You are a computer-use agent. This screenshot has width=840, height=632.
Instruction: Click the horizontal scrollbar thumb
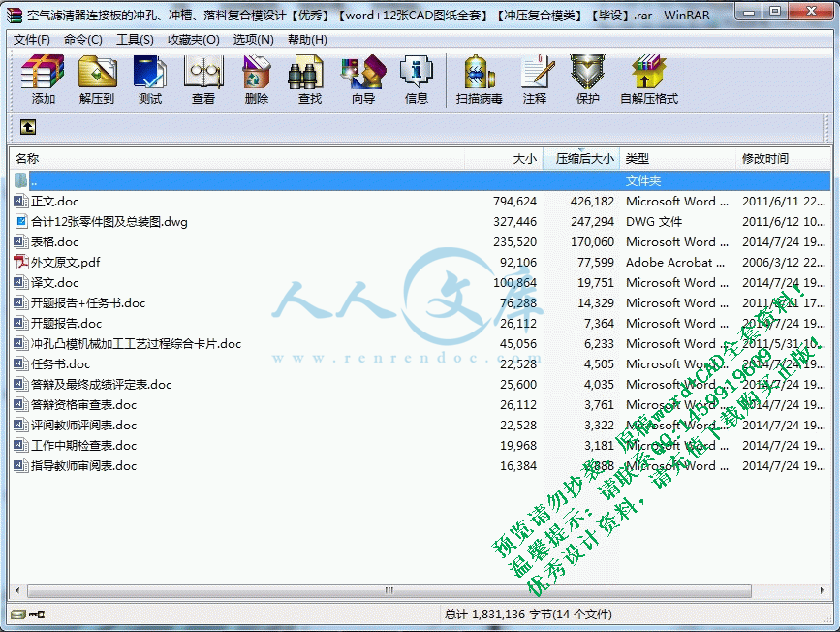pyautogui.click(x=389, y=590)
